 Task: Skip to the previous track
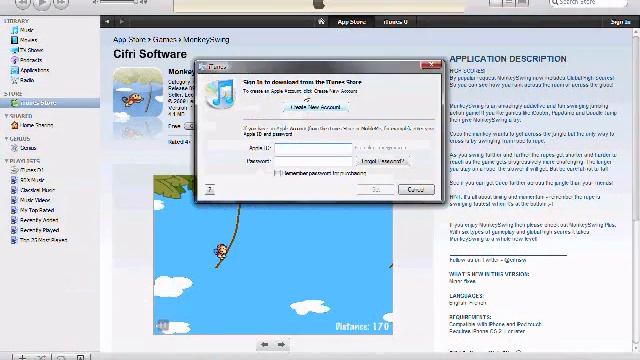pyautogui.click(x=22, y=3)
